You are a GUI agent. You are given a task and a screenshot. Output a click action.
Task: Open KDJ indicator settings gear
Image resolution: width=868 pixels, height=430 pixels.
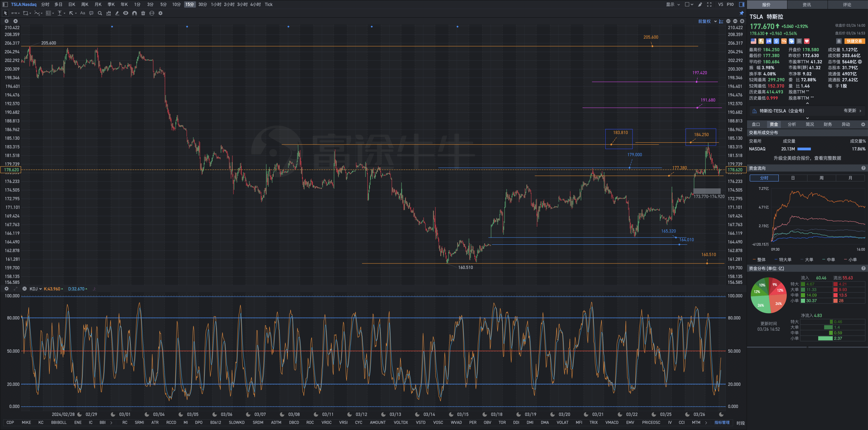point(6,289)
